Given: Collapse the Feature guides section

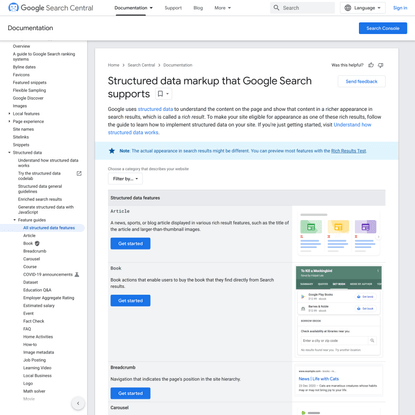Looking at the screenshot, I should [15, 220].
